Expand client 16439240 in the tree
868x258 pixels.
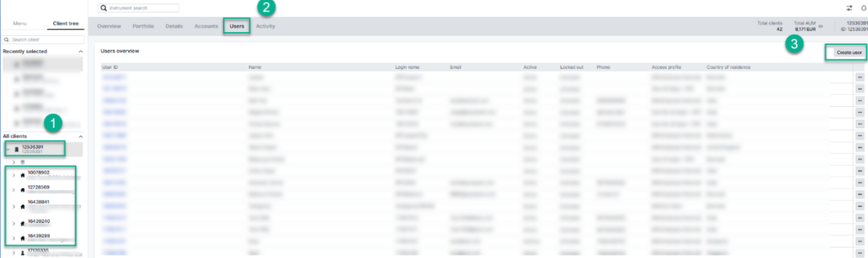pos(14,223)
